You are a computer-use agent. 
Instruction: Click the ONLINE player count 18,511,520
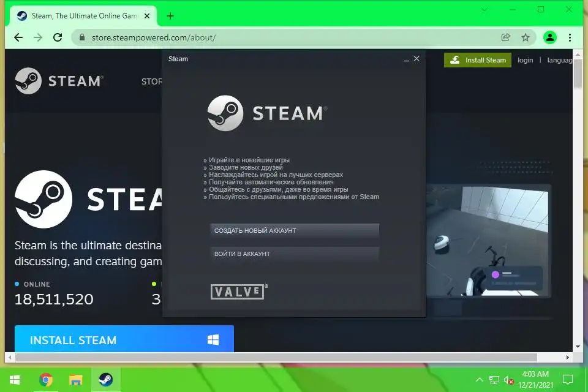coord(54,299)
